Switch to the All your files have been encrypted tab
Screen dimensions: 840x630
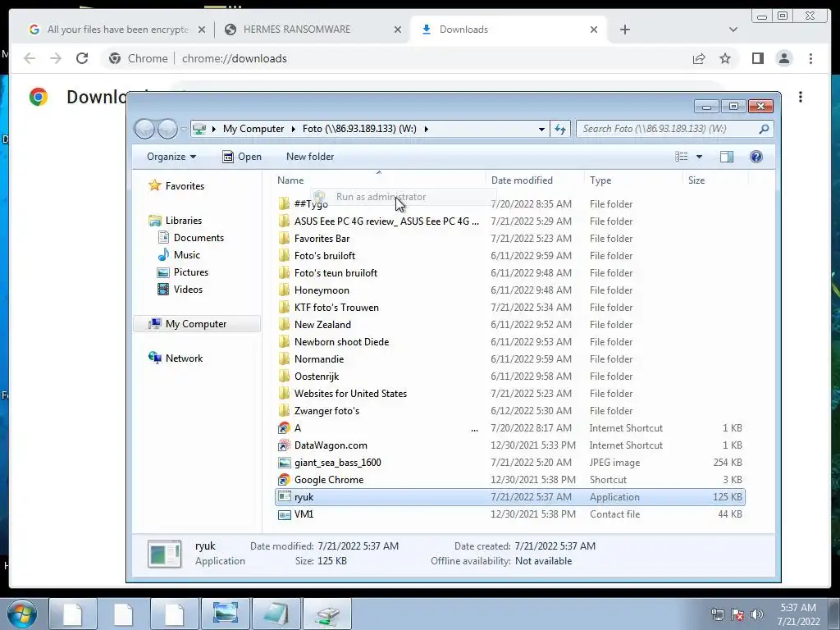tap(111, 30)
